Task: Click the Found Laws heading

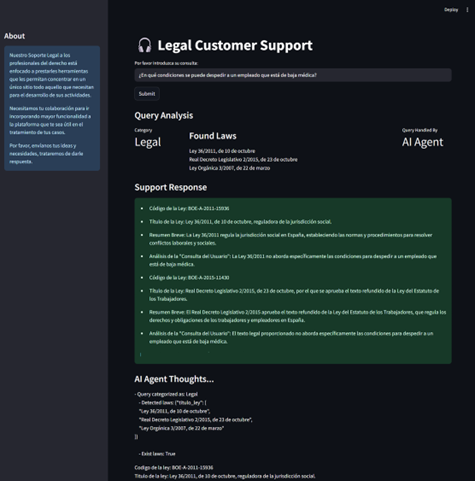Action: click(x=213, y=136)
